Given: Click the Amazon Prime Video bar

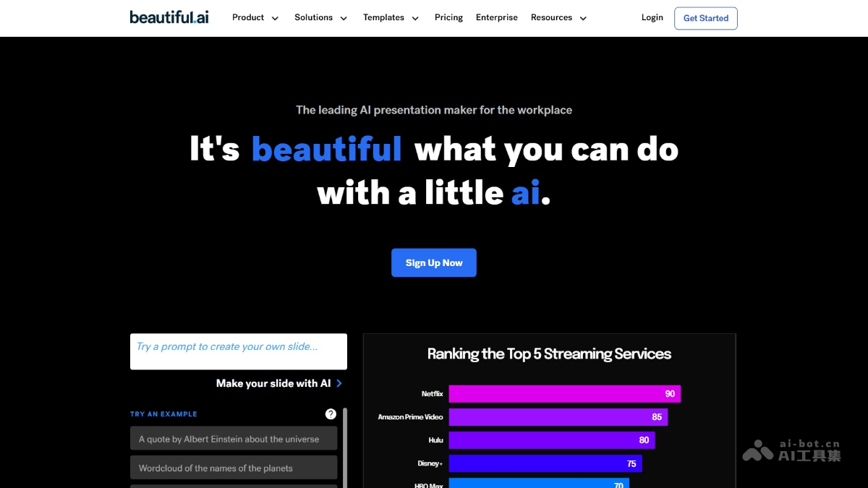Looking at the screenshot, I should [558, 417].
